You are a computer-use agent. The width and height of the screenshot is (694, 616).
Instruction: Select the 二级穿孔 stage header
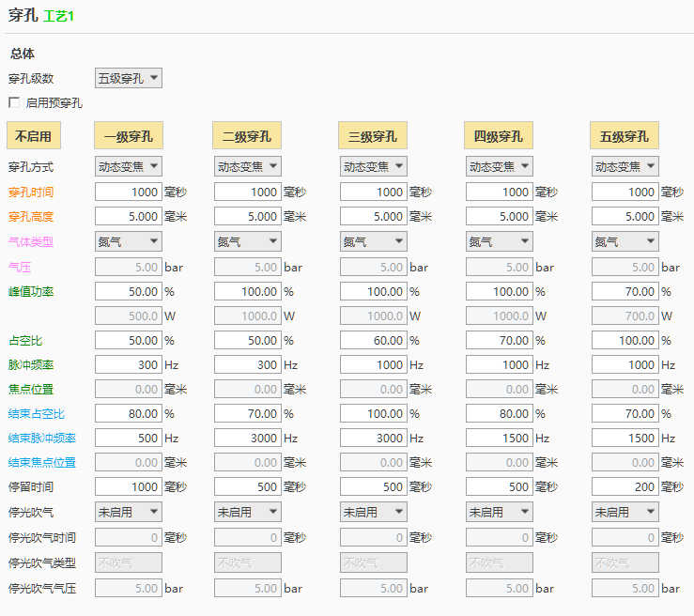tap(247, 136)
